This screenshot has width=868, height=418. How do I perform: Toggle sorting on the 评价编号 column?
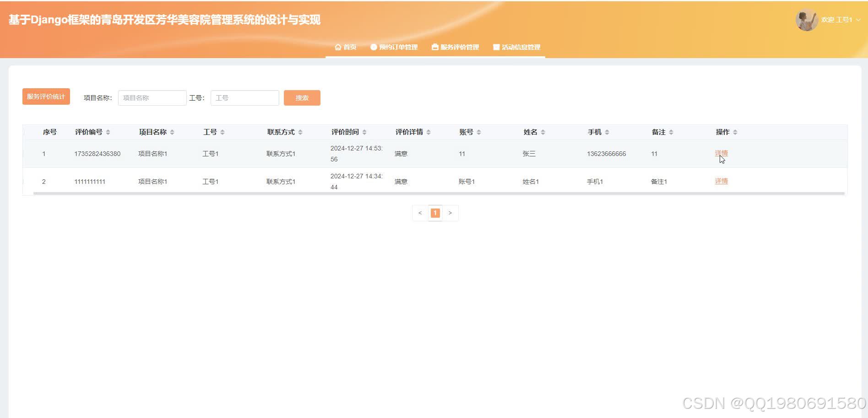tap(108, 132)
